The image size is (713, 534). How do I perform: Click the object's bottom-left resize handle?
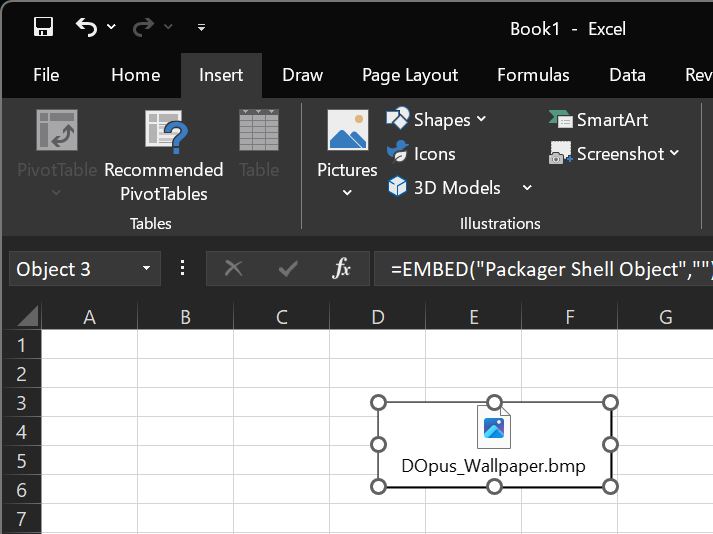(378, 487)
